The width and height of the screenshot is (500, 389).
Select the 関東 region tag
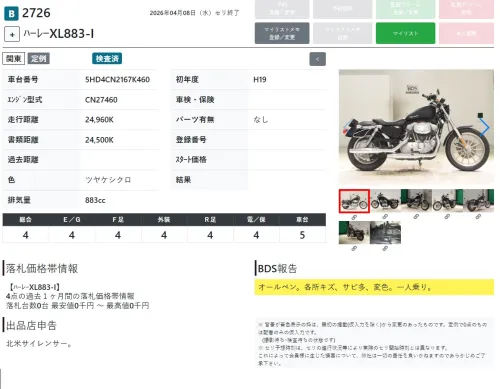(x=14, y=59)
